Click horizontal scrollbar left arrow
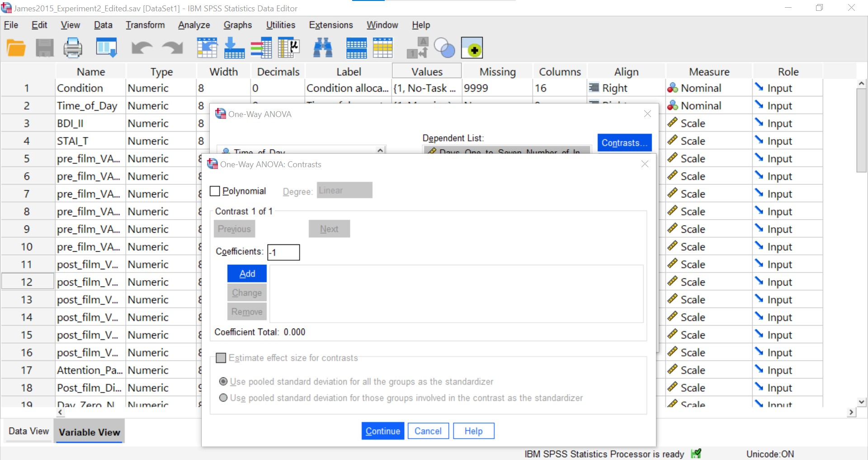 pos(61,412)
